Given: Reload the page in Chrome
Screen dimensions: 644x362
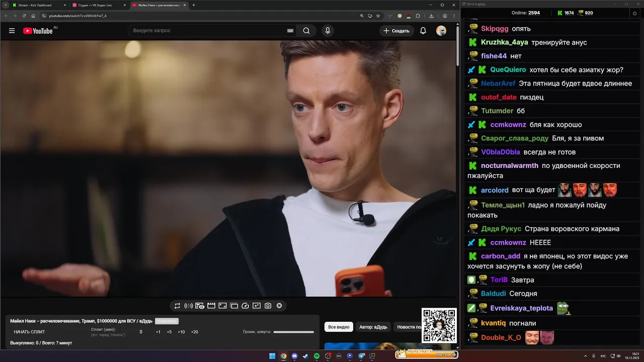Looking at the screenshot, I should [x=24, y=16].
